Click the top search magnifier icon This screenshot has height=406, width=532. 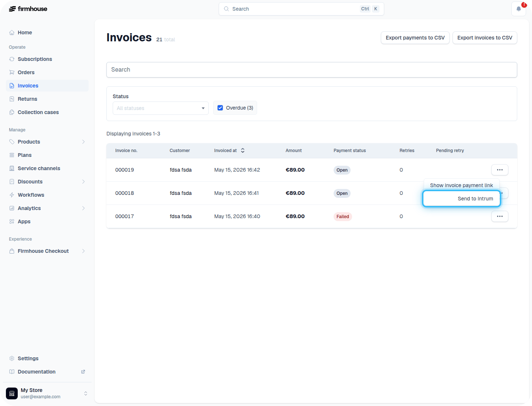click(226, 9)
